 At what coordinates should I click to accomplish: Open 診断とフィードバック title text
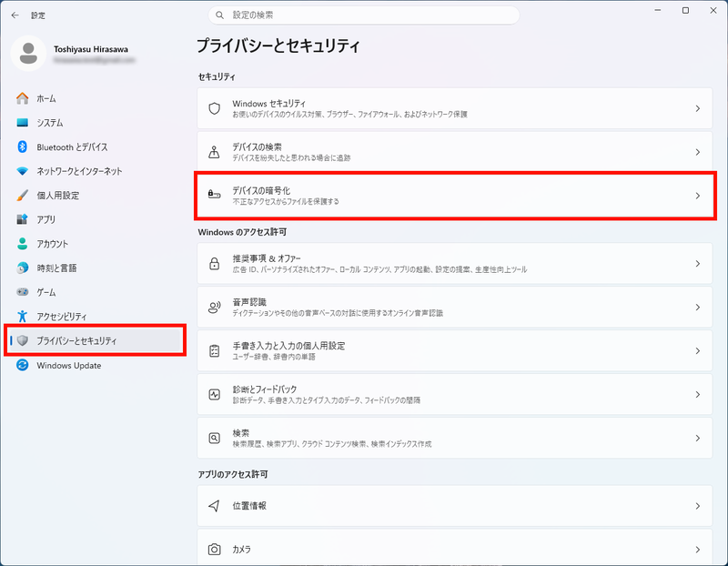265,389
